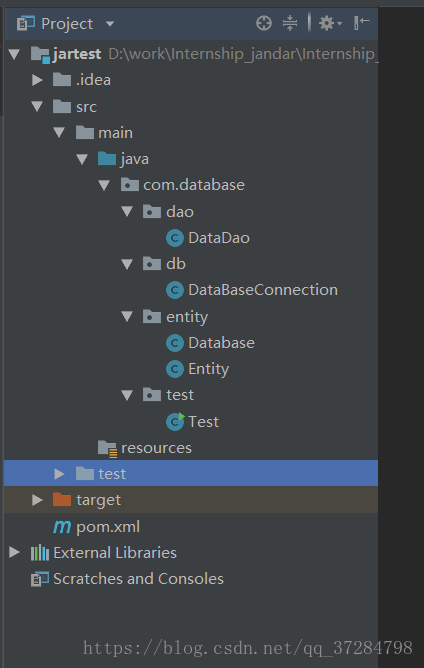Collapse the src folder arrow

click(37, 106)
